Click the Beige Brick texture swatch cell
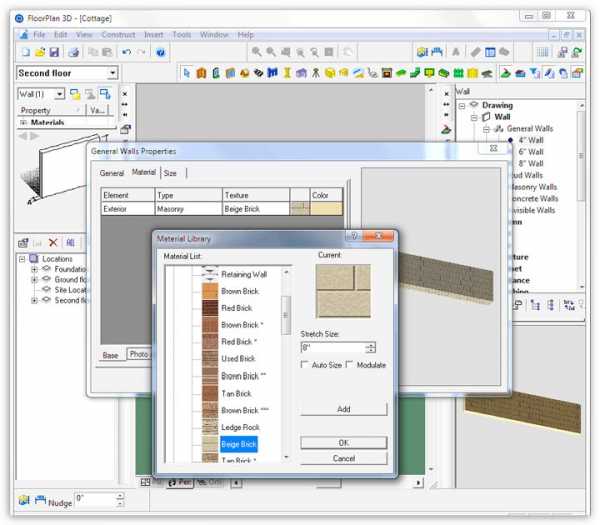The width and height of the screenshot is (600, 525). tap(300, 209)
